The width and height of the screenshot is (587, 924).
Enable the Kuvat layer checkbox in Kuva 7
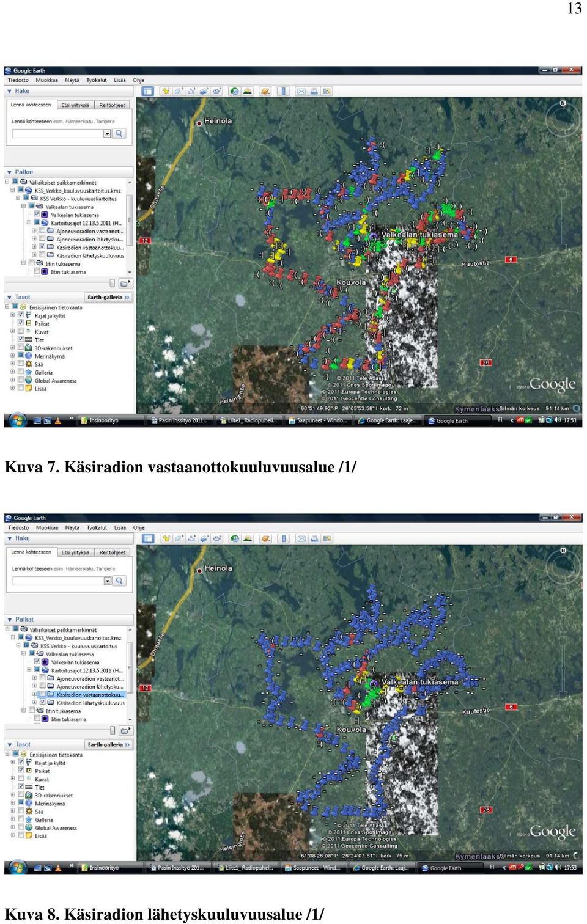(x=20, y=331)
